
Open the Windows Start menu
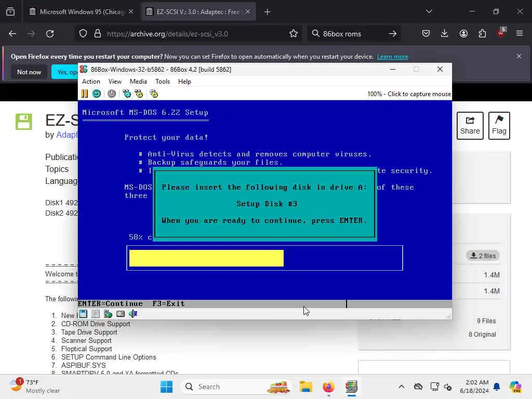coord(166,387)
